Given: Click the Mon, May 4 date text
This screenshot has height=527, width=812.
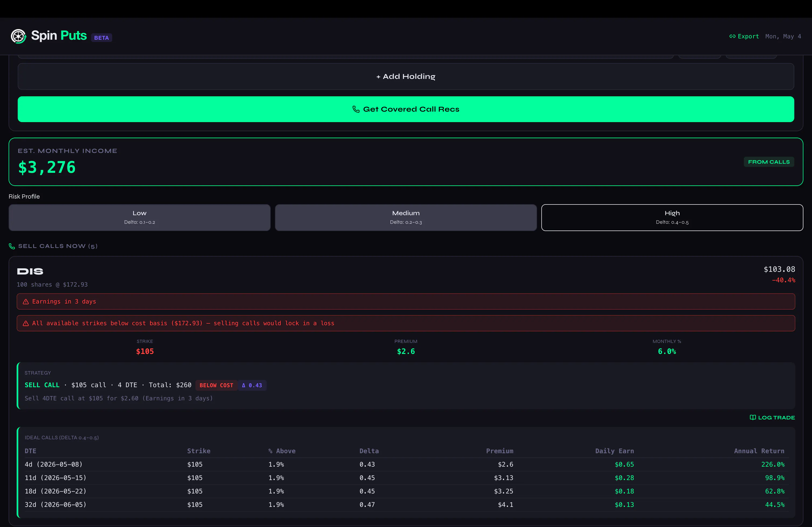Looking at the screenshot, I should click(x=783, y=36).
